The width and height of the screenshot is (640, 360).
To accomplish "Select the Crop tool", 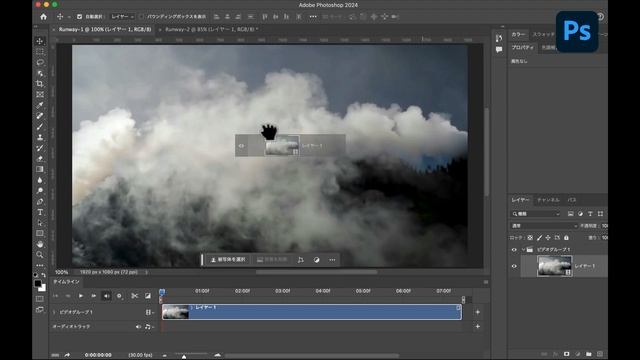I will tap(40, 84).
